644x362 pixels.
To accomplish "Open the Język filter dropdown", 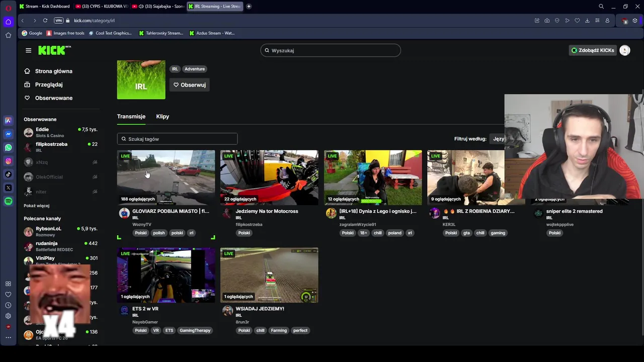I will pyautogui.click(x=498, y=139).
